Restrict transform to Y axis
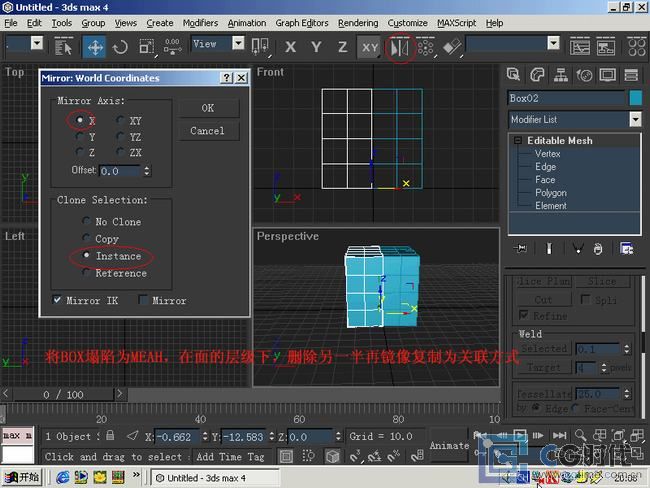The image size is (650, 488). 316,46
